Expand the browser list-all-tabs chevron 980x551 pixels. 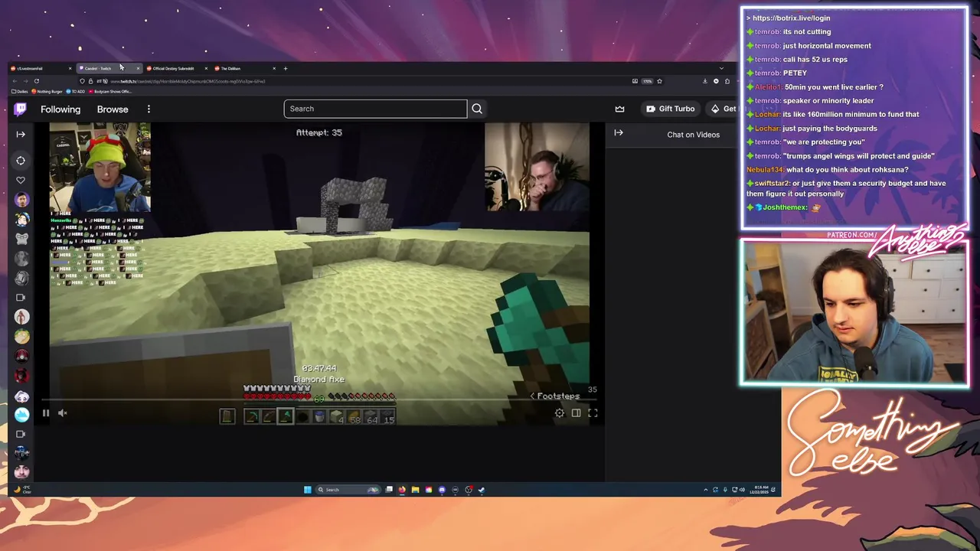point(721,68)
